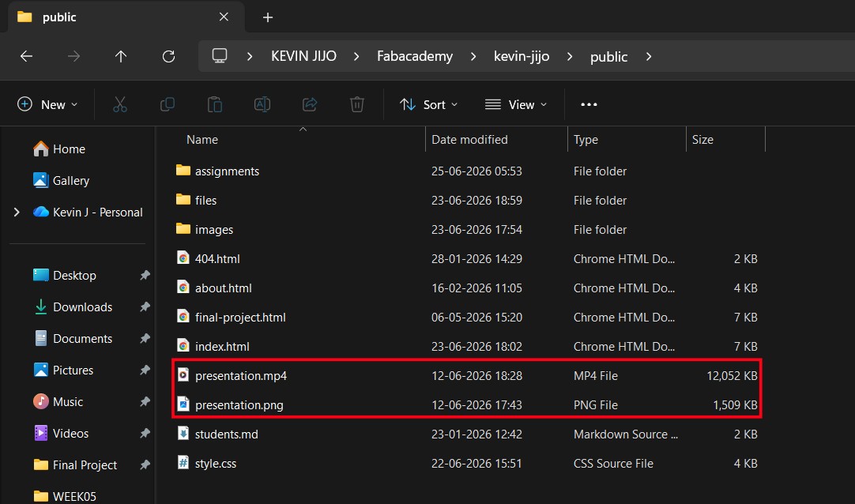Screen dimensions: 855x504
Task: Click pin icon next to Final Project
Action: [145, 465]
